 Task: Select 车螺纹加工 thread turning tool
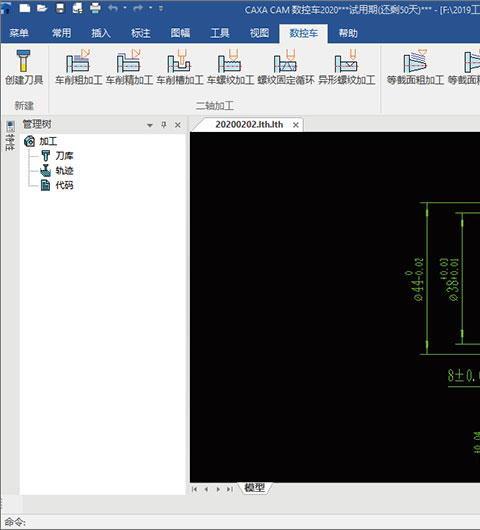click(x=230, y=67)
